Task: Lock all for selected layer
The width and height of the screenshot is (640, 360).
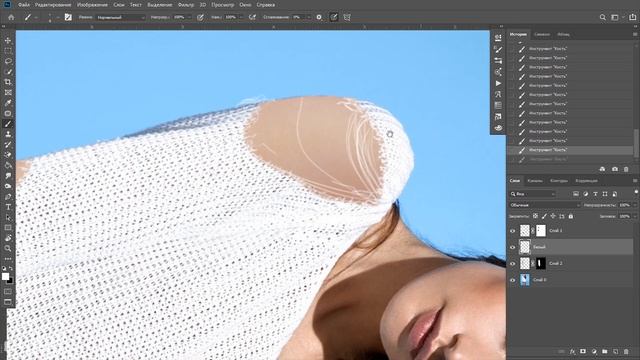Action: [571, 216]
